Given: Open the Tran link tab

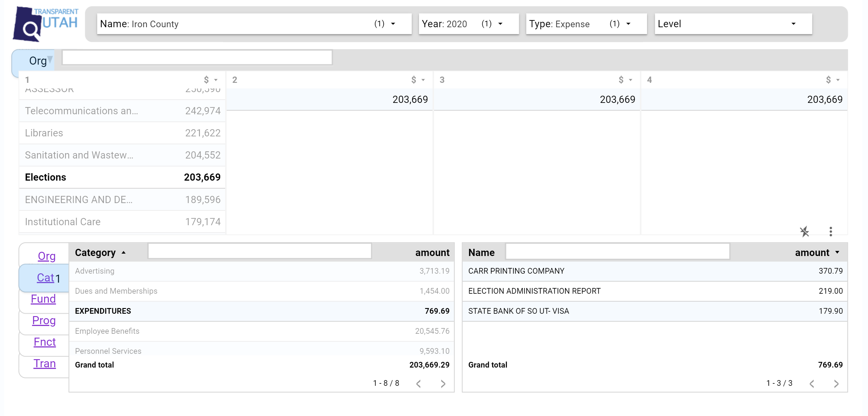Looking at the screenshot, I should coord(45,363).
